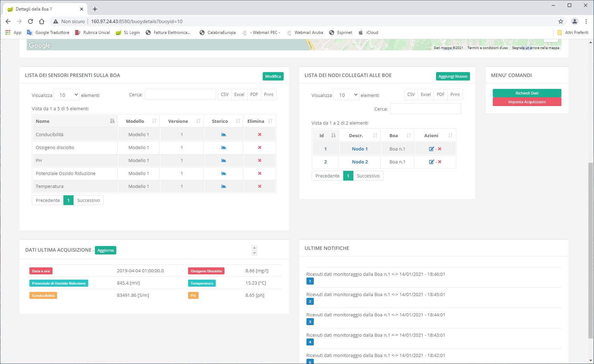Screen dimensions: 594x364
Task: Open Chrome three-dot menu
Action: [586, 21]
